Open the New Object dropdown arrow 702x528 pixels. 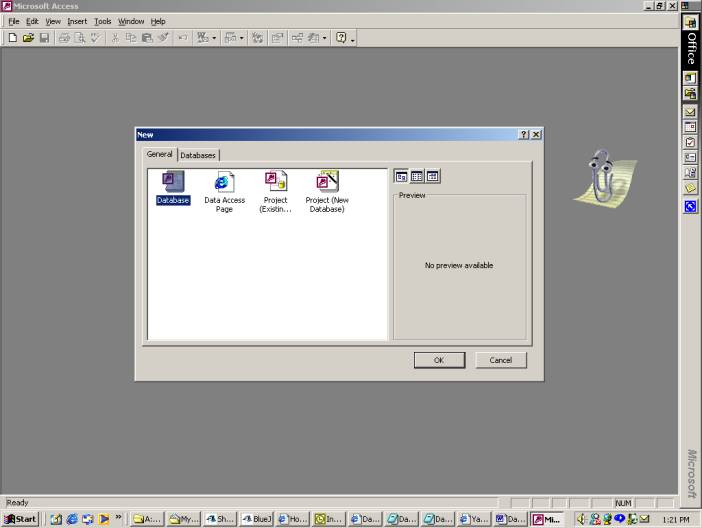point(325,38)
